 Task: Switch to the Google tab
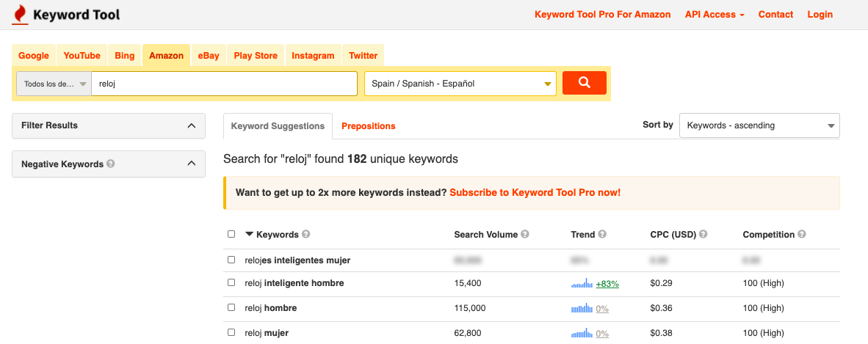[34, 55]
